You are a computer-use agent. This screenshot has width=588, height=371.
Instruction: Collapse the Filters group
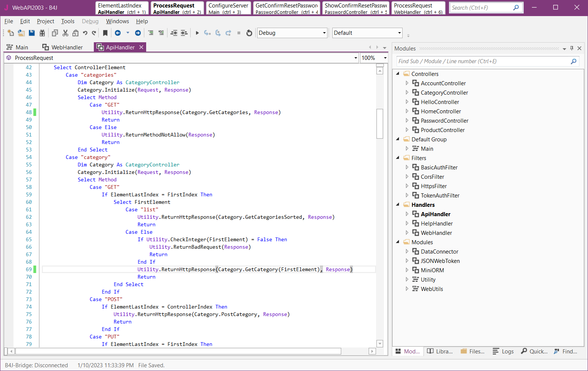pos(398,158)
